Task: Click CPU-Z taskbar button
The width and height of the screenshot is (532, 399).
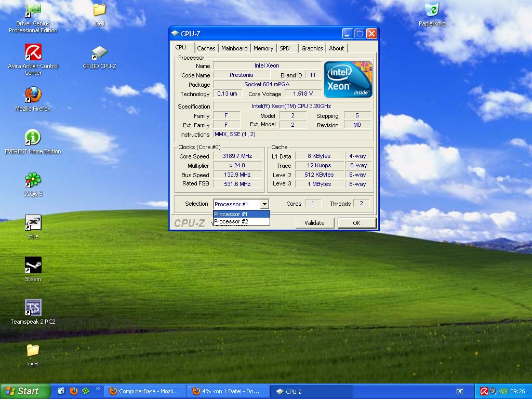Action: pos(312,391)
